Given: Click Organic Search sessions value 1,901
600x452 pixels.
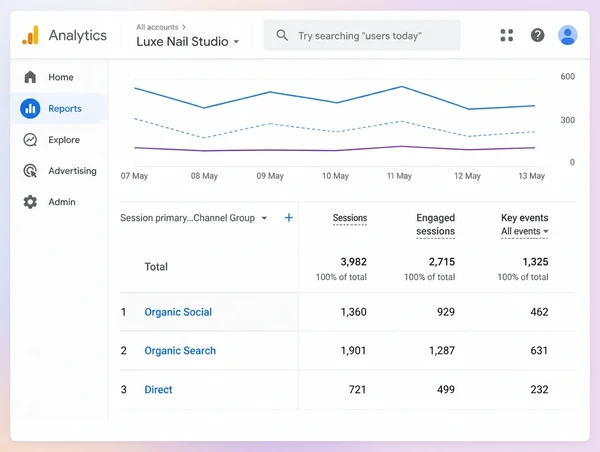Looking at the screenshot, I should tap(354, 351).
